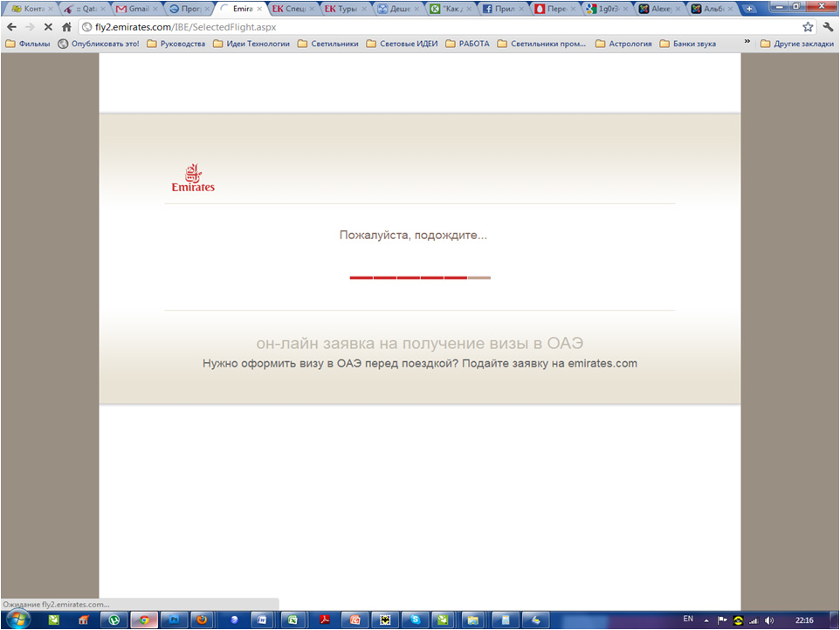Click the Emirates logo
Viewport: 840px width, 630px height.
[x=193, y=178]
